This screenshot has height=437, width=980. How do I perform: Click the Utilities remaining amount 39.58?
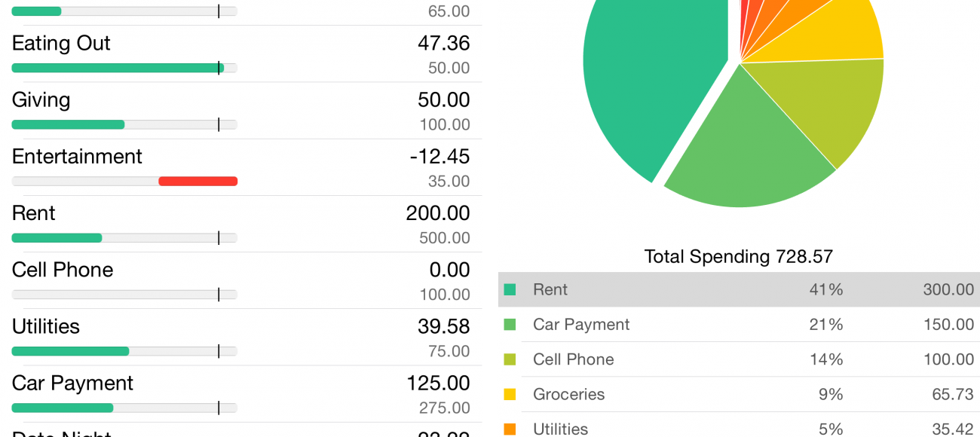click(x=443, y=326)
